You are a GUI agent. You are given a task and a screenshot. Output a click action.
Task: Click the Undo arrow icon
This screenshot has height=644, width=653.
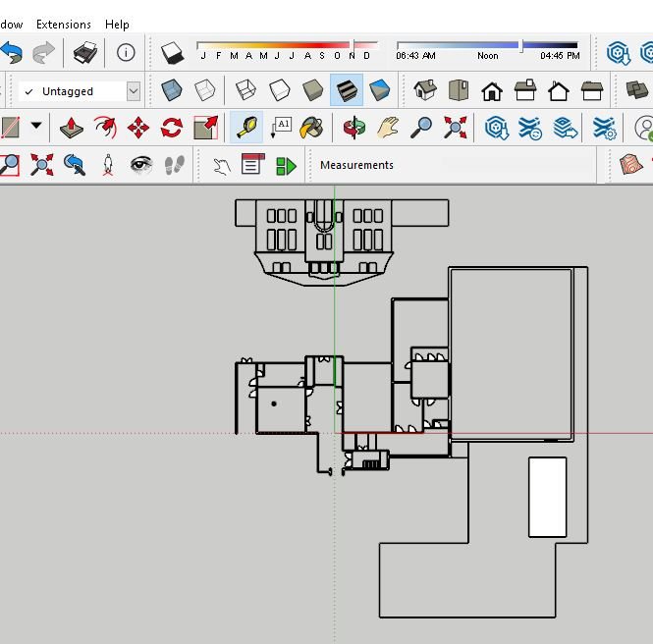pos(11,52)
